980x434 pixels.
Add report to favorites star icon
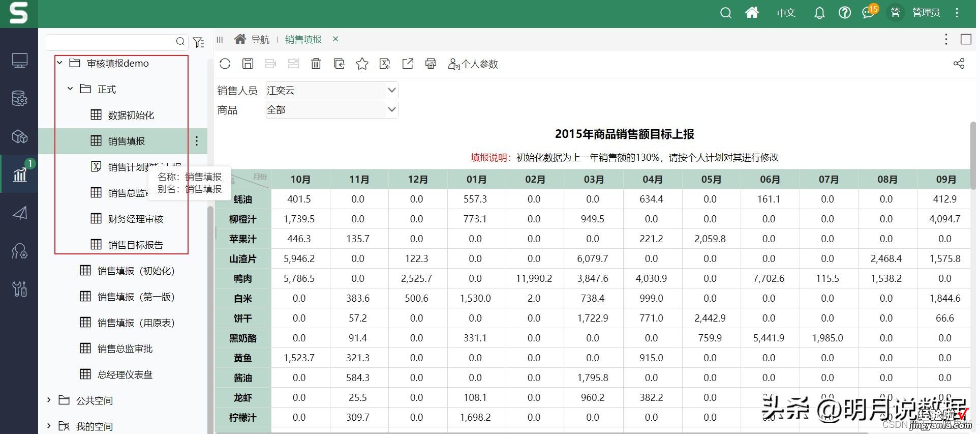362,64
